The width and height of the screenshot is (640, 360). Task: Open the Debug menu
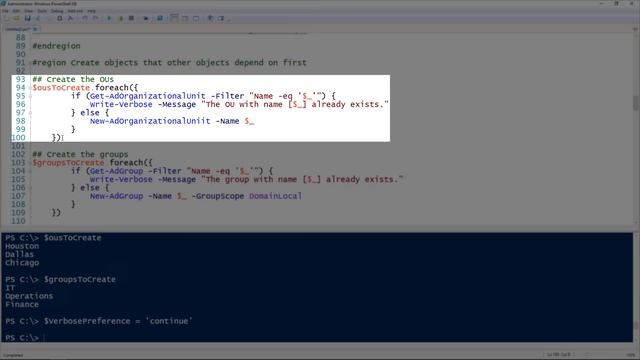tap(57, 11)
